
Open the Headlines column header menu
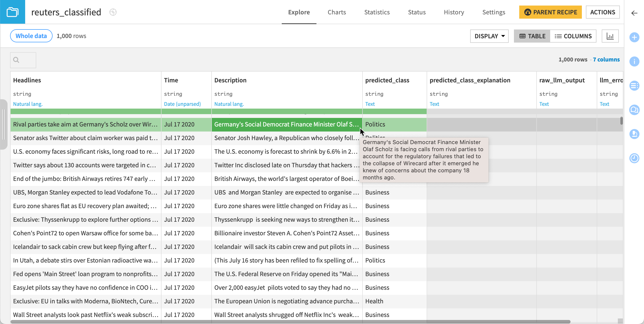pos(27,80)
